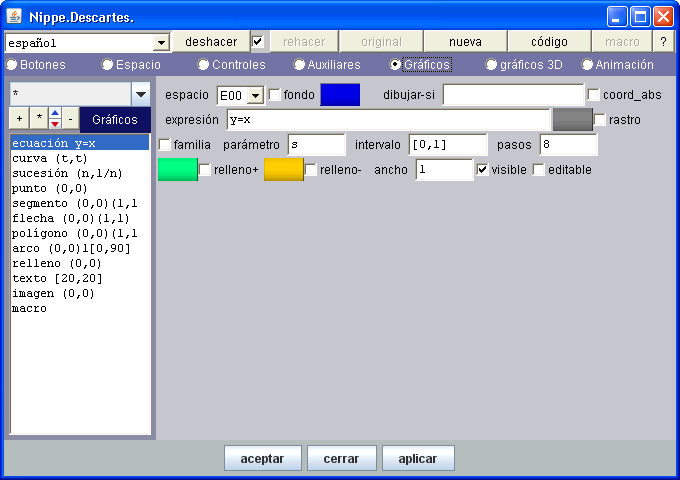Select polígono in the graphics list
Image resolution: width=680 pixels, height=480 pixels.
[74, 233]
